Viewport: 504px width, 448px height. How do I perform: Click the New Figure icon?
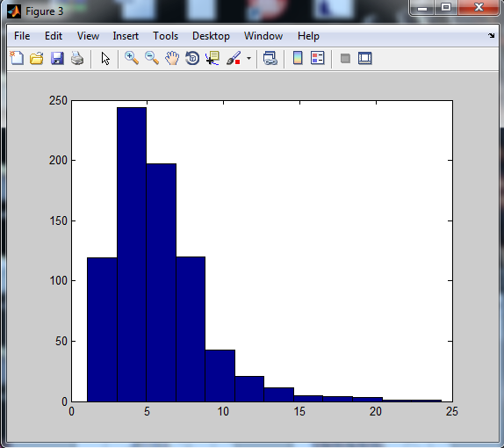pyautogui.click(x=17, y=59)
